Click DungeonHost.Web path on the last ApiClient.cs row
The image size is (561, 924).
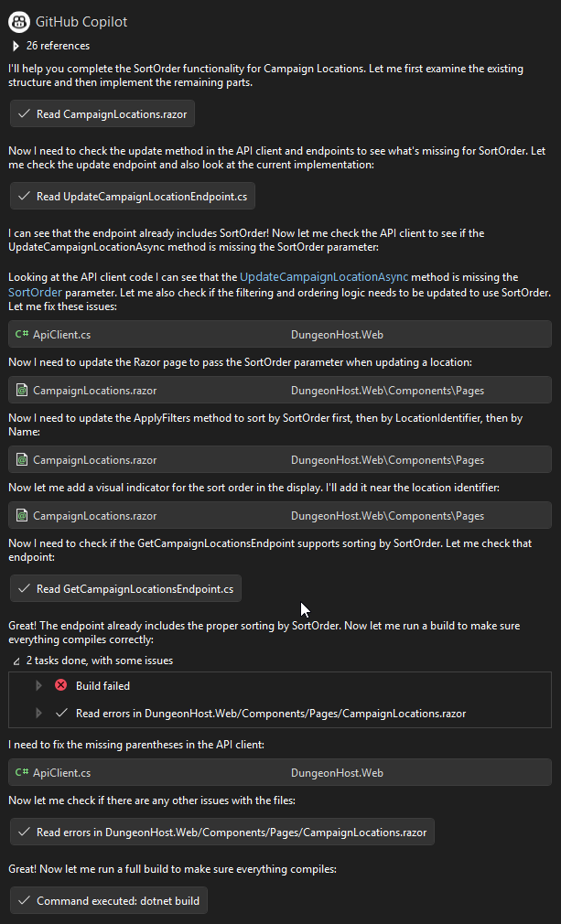point(337,773)
